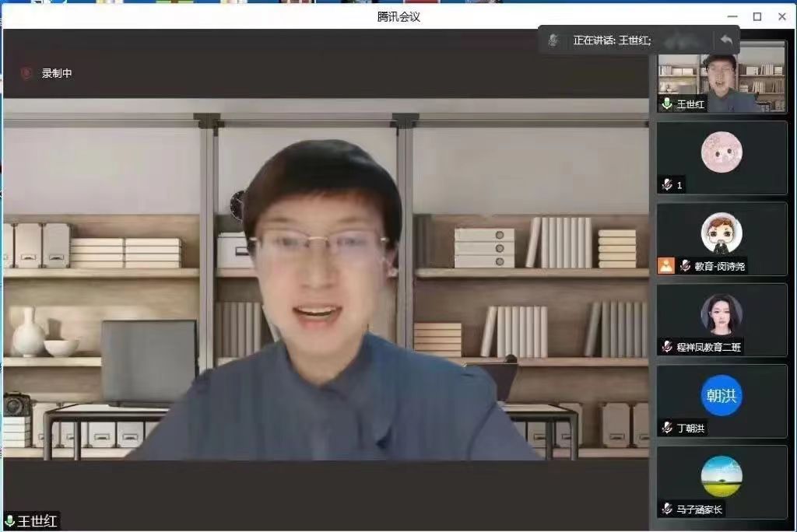
Task: Select the 程祥凤教育二班 avatar tile
Action: click(722, 313)
